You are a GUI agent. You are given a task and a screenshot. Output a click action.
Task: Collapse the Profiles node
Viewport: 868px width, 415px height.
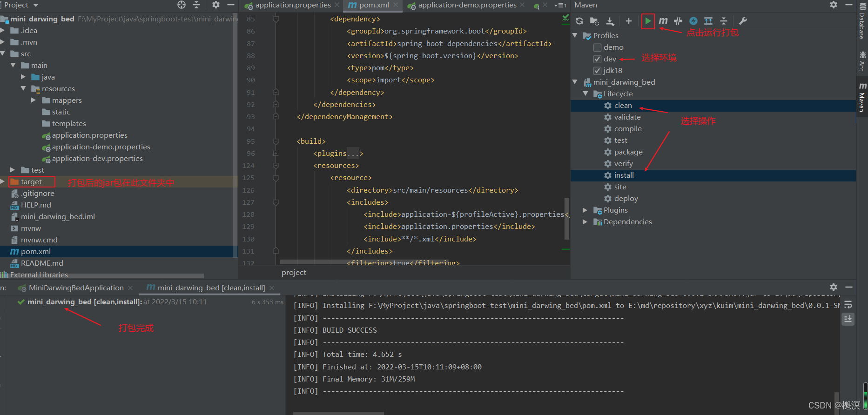pos(575,35)
